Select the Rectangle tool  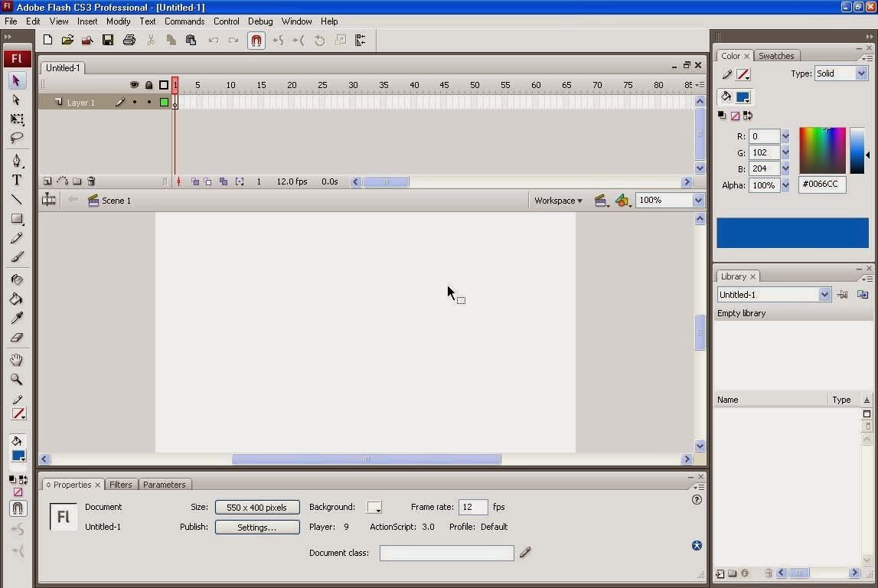tap(17, 219)
